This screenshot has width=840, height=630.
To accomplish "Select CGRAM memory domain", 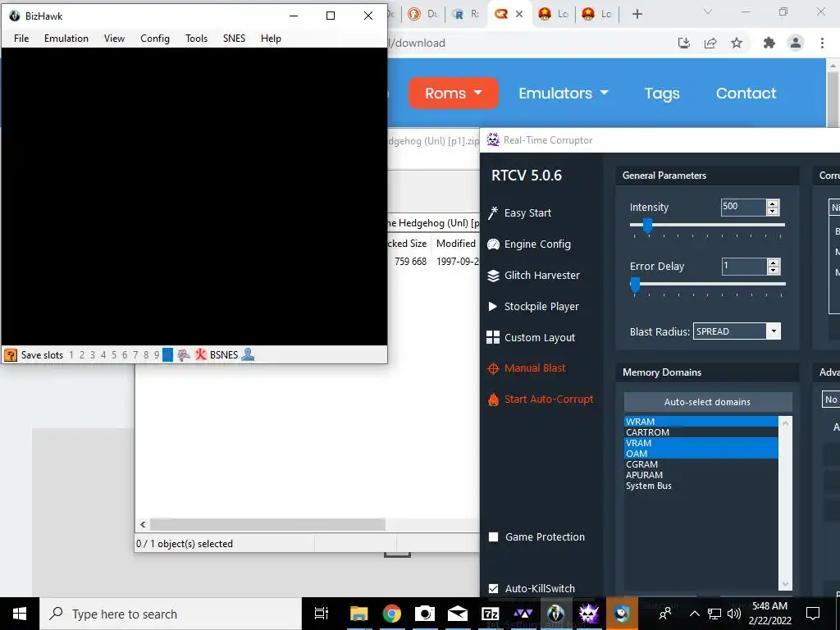I will pyautogui.click(x=701, y=464).
